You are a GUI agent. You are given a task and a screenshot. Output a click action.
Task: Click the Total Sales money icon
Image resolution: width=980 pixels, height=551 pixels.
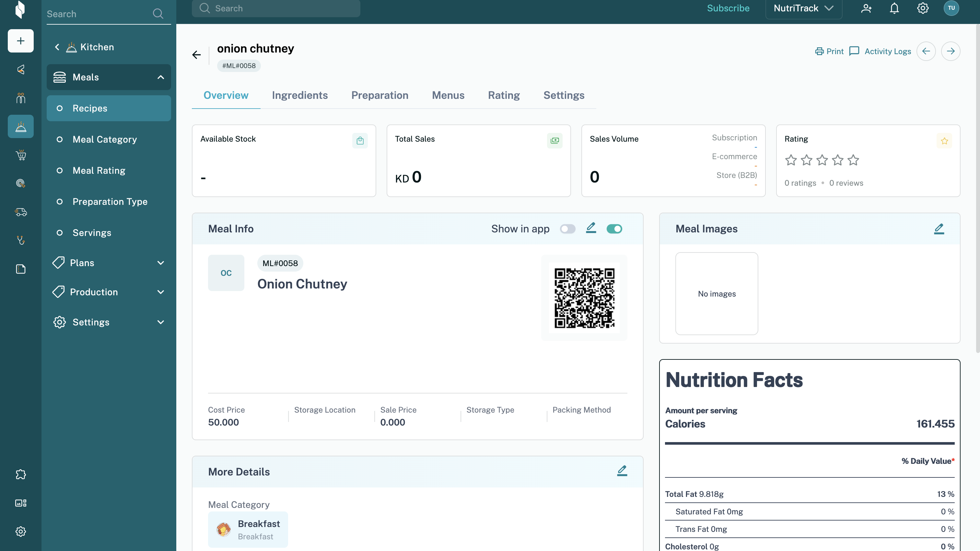click(555, 141)
